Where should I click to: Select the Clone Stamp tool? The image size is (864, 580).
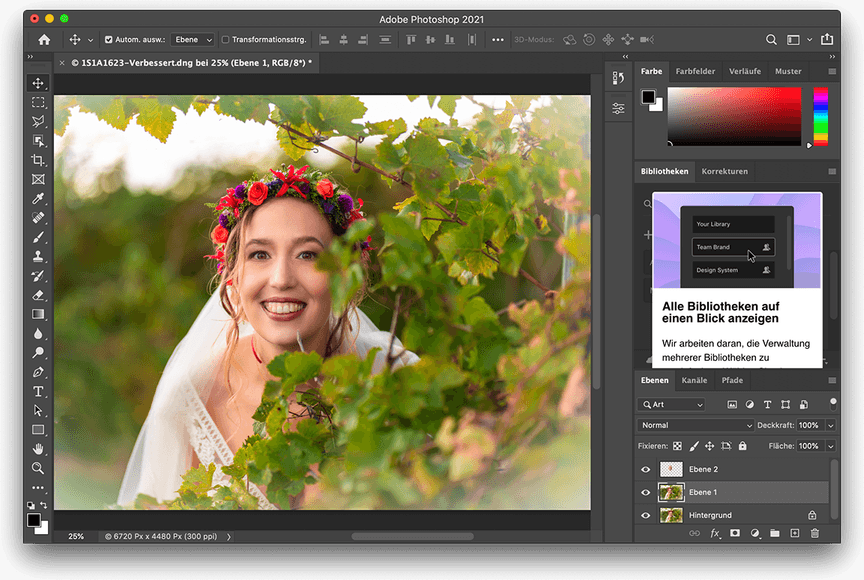(38, 257)
